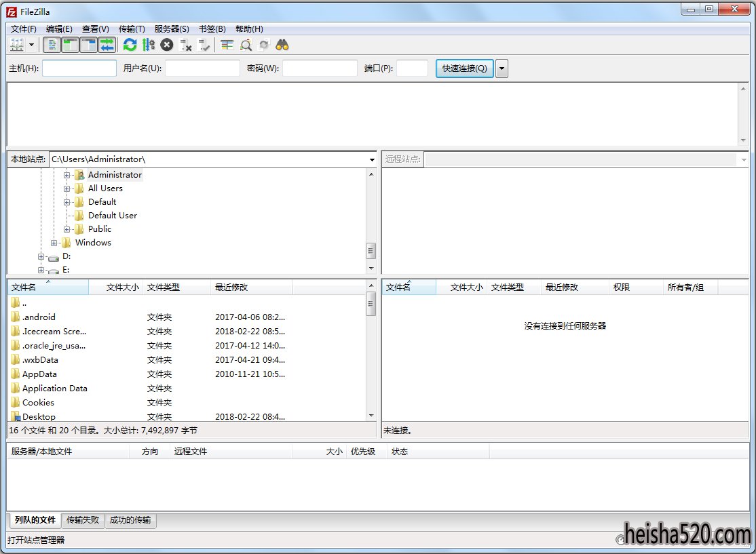This screenshot has width=756, height=554.
Task: Open the 文件(F) menu
Action: (24, 29)
